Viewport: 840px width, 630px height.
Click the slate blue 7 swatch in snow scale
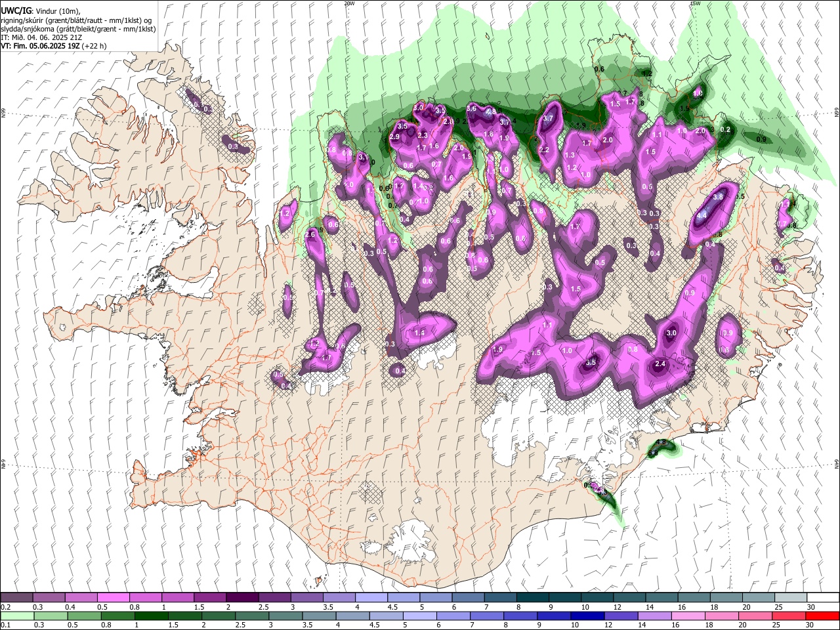[x=499, y=597]
